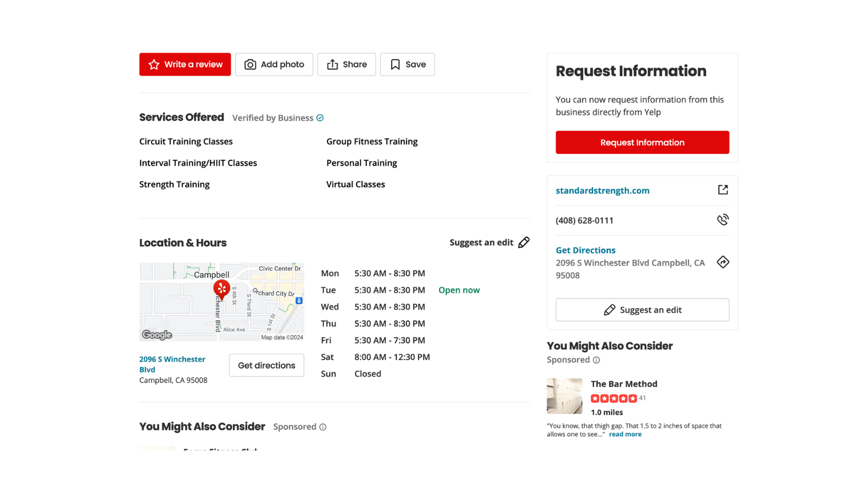Click the pencil icon beside Location & Hours
Screen dimensions: 868x489
(523, 242)
